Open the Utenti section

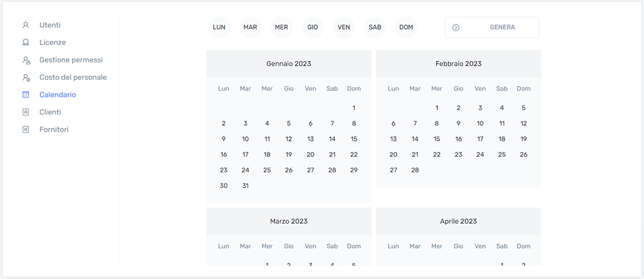[x=50, y=25]
